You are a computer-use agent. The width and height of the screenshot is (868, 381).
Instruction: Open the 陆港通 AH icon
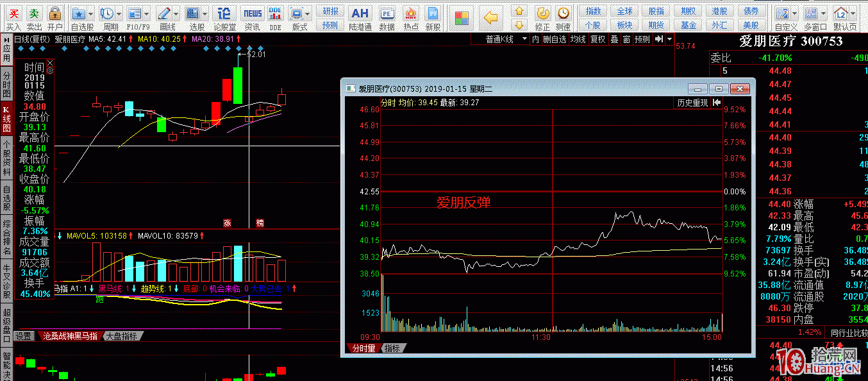click(x=360, y=13)
